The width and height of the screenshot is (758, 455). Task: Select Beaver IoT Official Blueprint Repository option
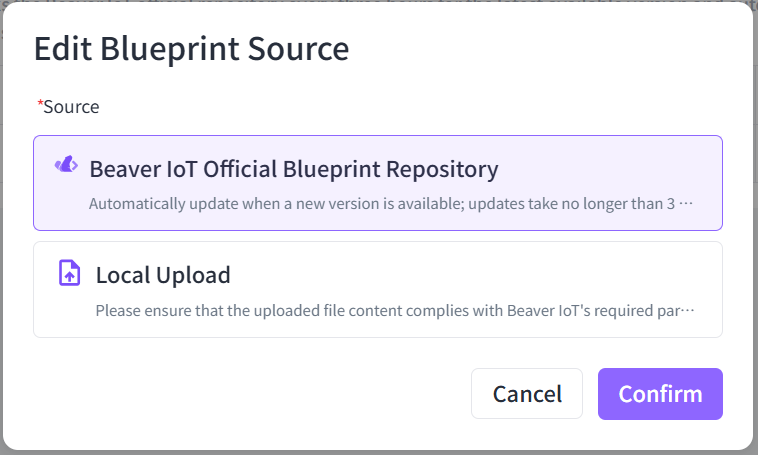coord(378,183)
